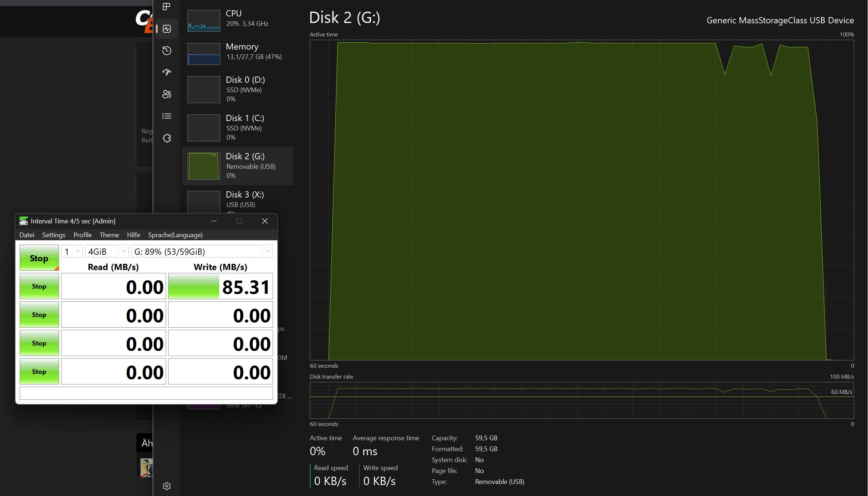
Task: Open the Services puzzle icon
Action: (167, 138)
